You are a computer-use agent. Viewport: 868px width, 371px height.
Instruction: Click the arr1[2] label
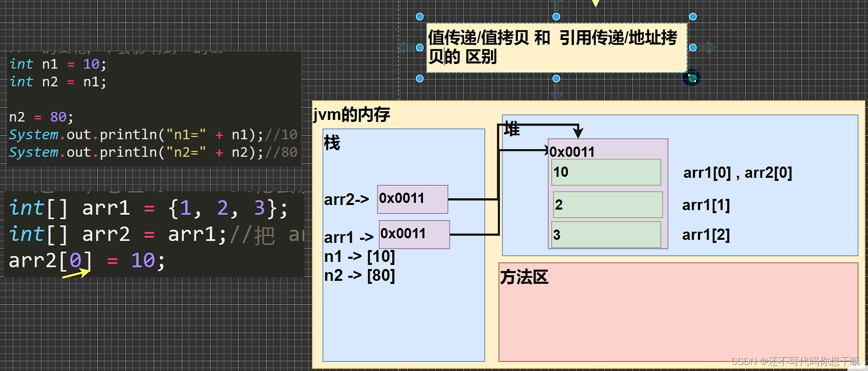point(706,235)
